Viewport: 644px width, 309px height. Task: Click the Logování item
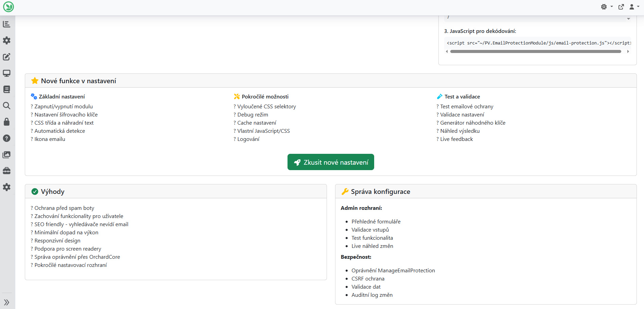click(x=246, y=139)
